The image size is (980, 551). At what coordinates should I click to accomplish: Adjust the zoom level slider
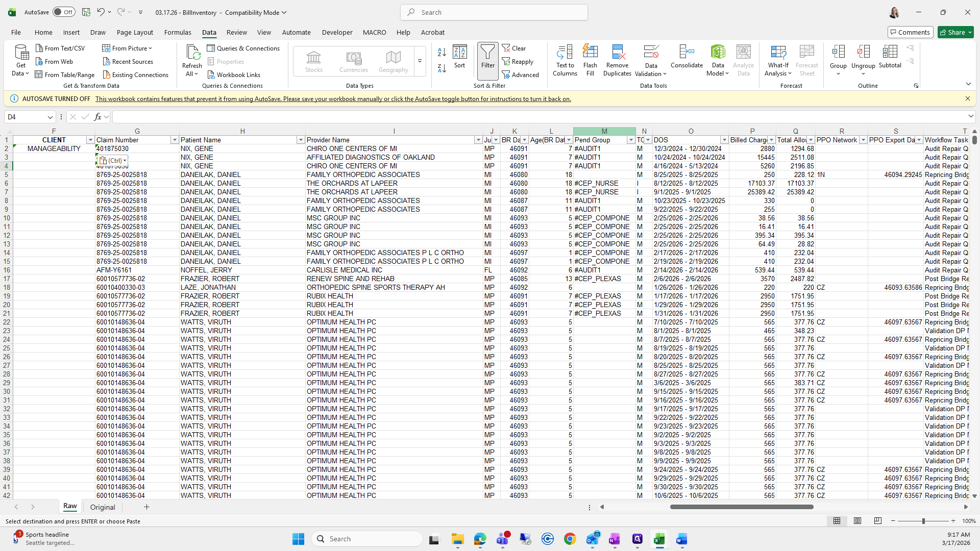(x=923, y=521)
